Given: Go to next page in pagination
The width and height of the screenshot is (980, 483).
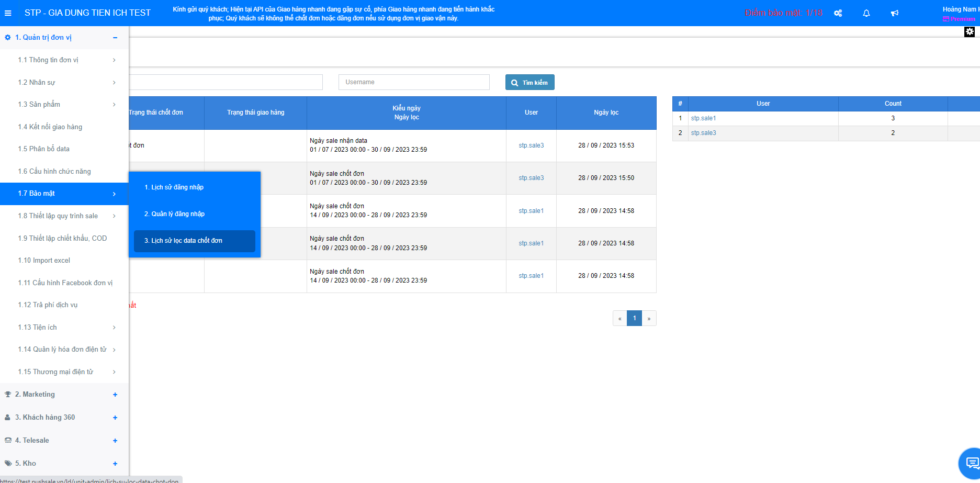Looking at the screenshot, I should coord(649,318).
